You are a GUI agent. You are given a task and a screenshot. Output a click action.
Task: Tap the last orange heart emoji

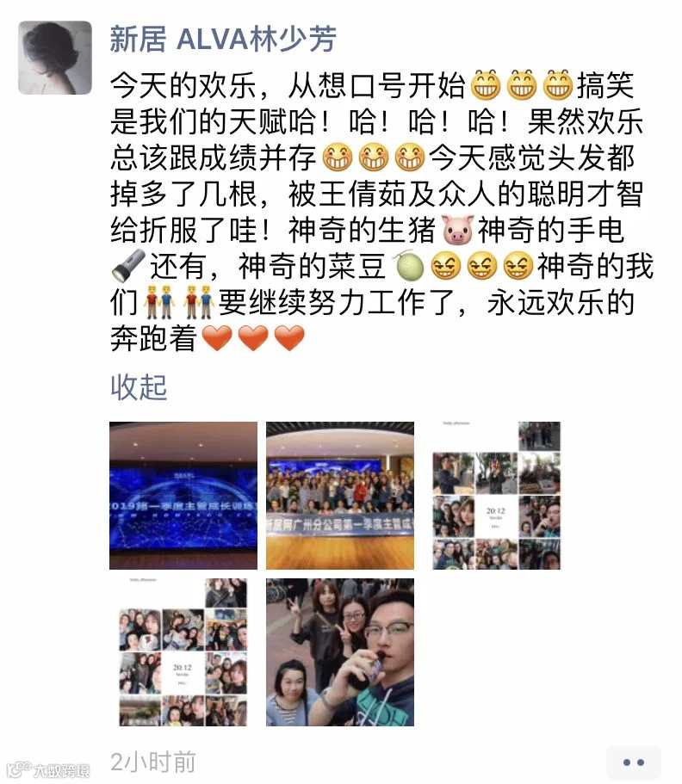(289, 338)
